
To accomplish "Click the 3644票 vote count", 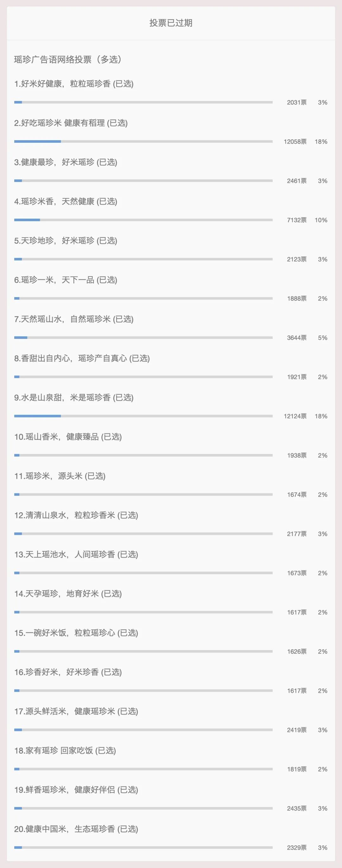I will tap(297, 338).
